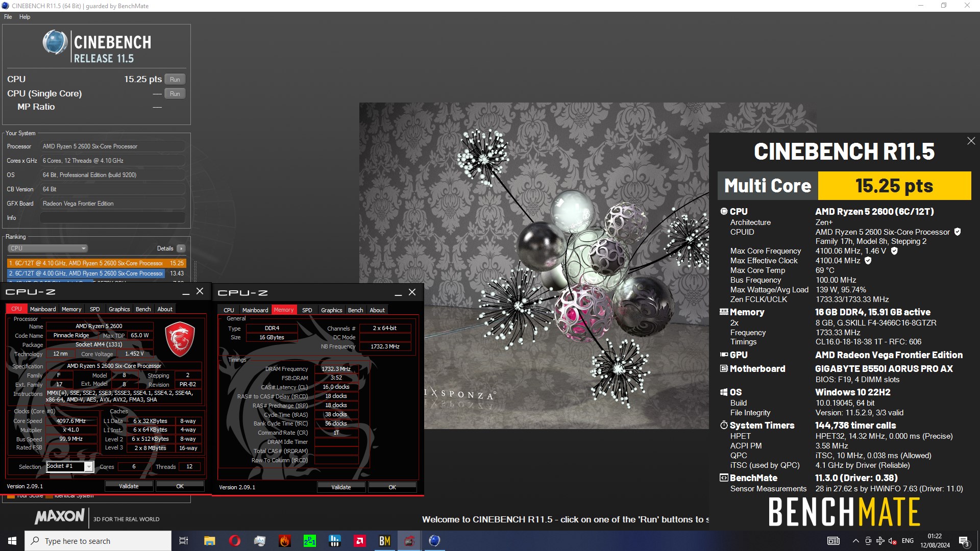Switch to CPU-Z taskbar icon
Screen dimensions: 980x551
409,541
